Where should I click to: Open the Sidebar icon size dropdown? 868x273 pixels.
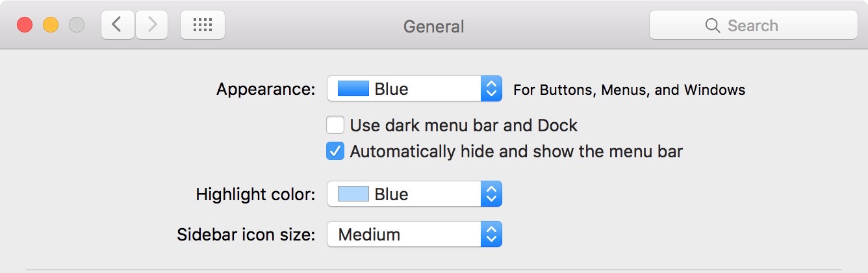click(414, 234)
